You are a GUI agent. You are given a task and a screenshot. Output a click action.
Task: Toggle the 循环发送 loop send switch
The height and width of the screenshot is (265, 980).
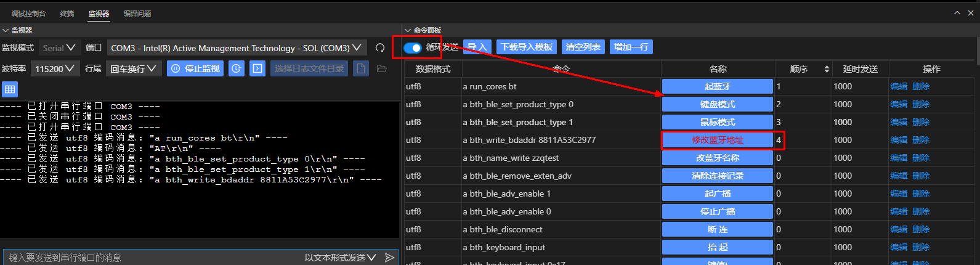(412, 47)
